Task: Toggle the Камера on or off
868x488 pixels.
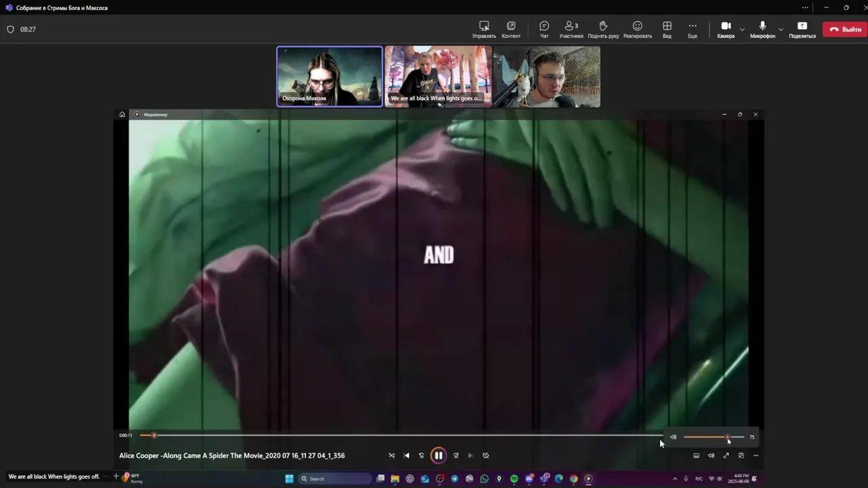Action: (726, 29)
